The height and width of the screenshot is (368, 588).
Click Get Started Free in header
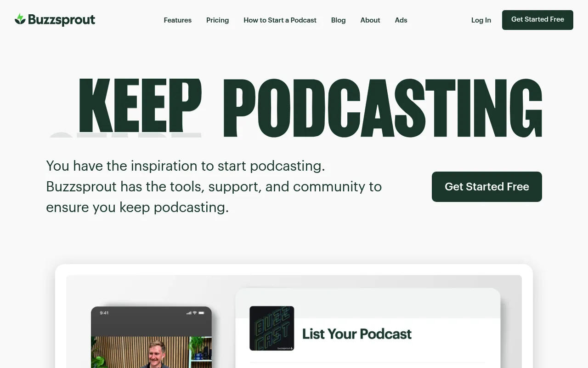(537, 20)
